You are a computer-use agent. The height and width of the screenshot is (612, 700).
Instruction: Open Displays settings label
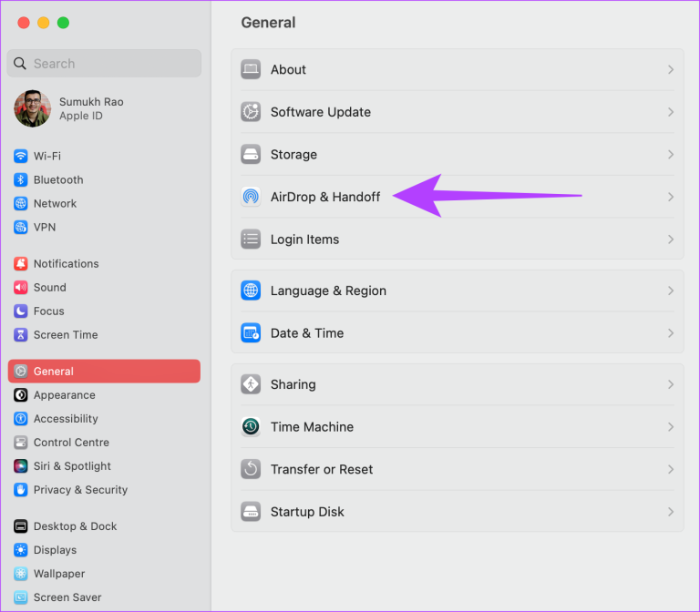pos(55,549)
